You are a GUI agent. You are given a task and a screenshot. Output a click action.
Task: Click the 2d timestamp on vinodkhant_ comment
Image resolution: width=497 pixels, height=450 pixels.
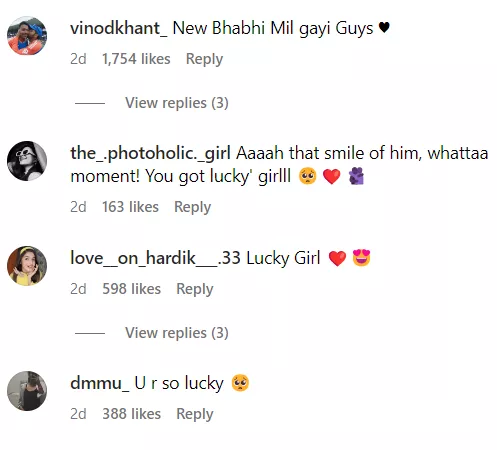coord(78,59)
